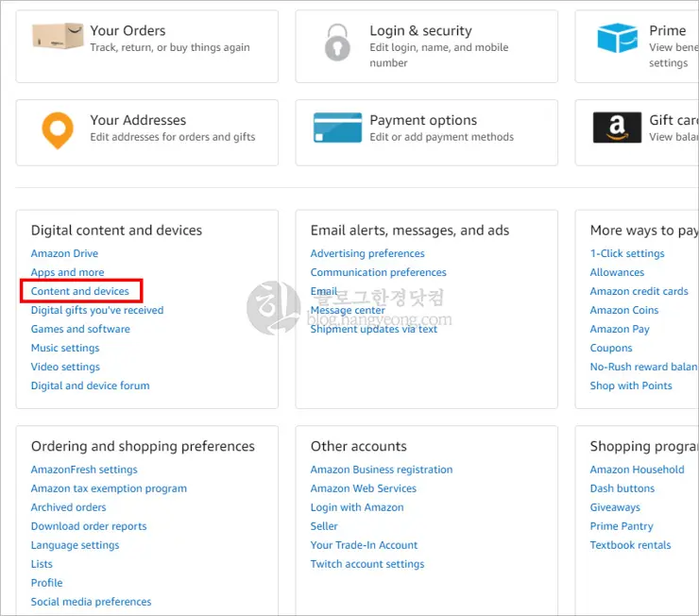Click the Your Orders card title

coord(128,30)
